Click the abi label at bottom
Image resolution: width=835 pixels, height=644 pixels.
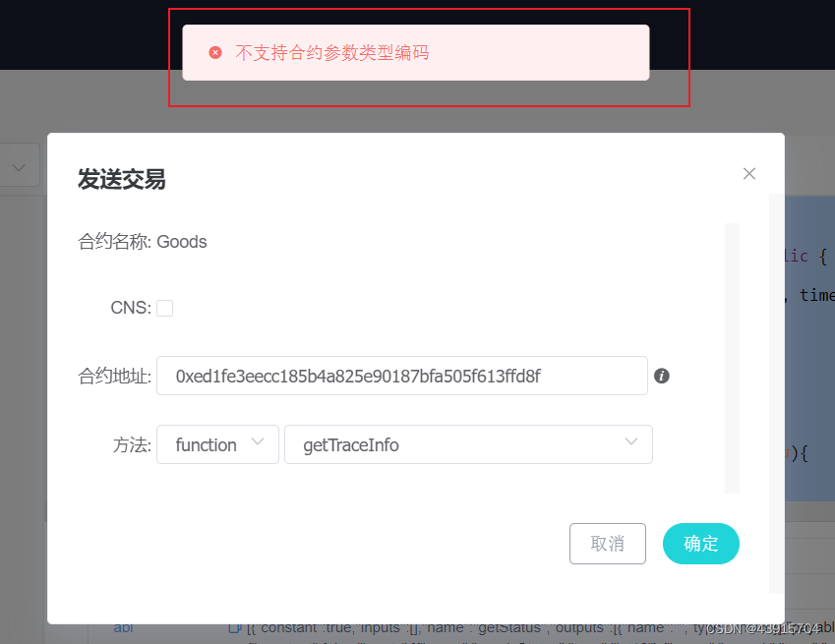pos(123,627)
